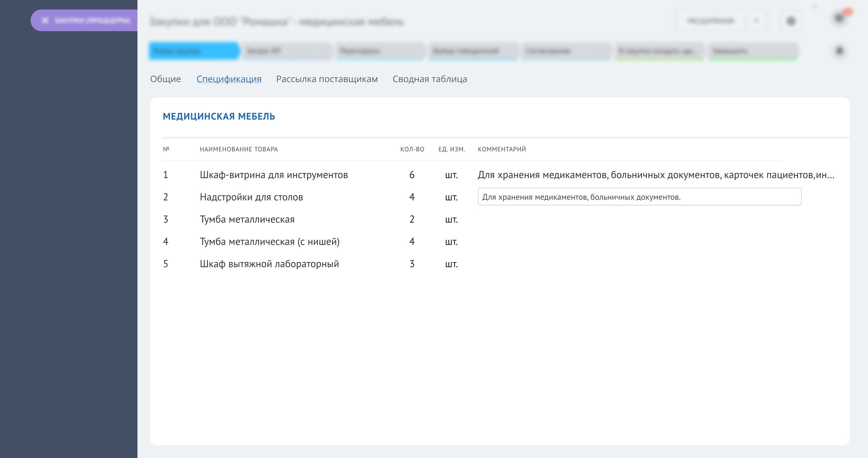Select the Шкаф-витрина для инструментов row

click(274, 174)
